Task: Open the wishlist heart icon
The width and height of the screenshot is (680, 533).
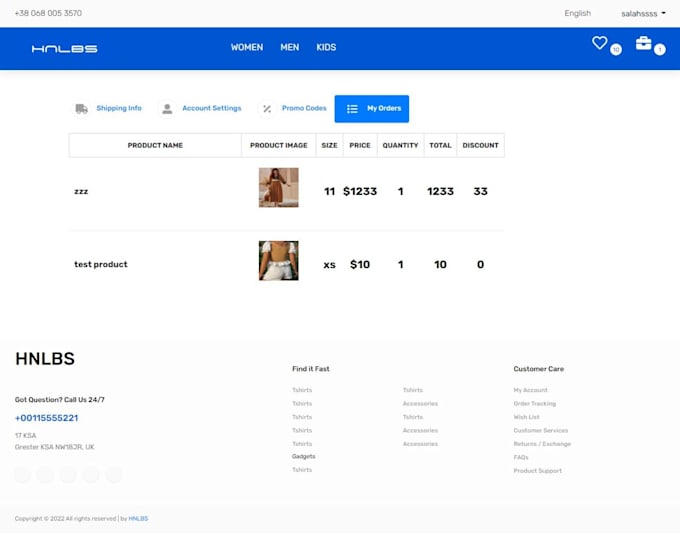Action: pyautogui.click(x=600, y=43)
